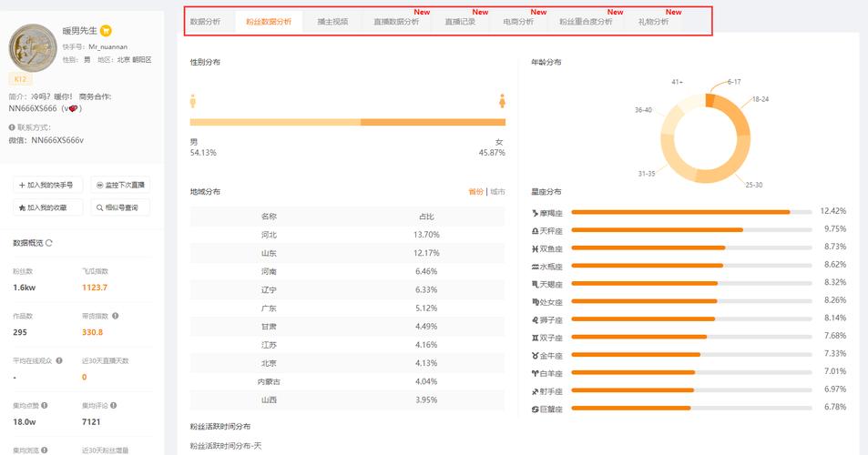Switch region view to 城市
The image size is (868, 455).
[x=497, y=192]
